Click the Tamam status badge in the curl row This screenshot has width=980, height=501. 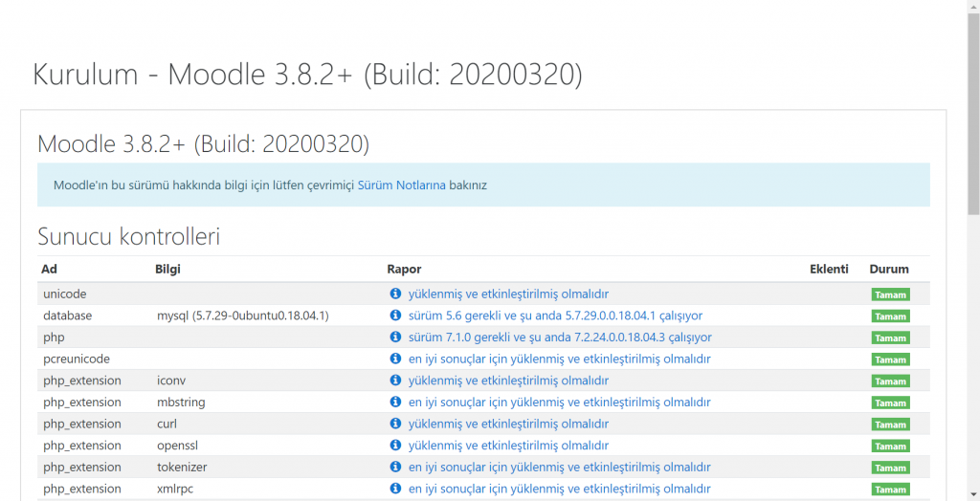click(x=891, y=425)
